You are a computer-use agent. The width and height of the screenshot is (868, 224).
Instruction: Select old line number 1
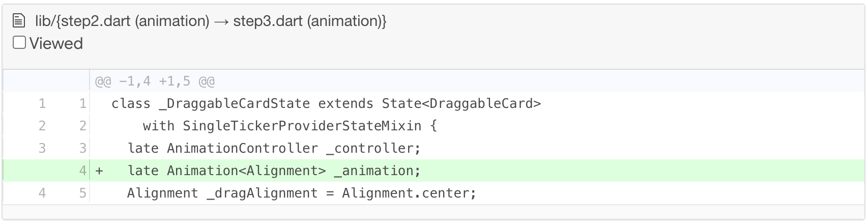tap(42, 104)
